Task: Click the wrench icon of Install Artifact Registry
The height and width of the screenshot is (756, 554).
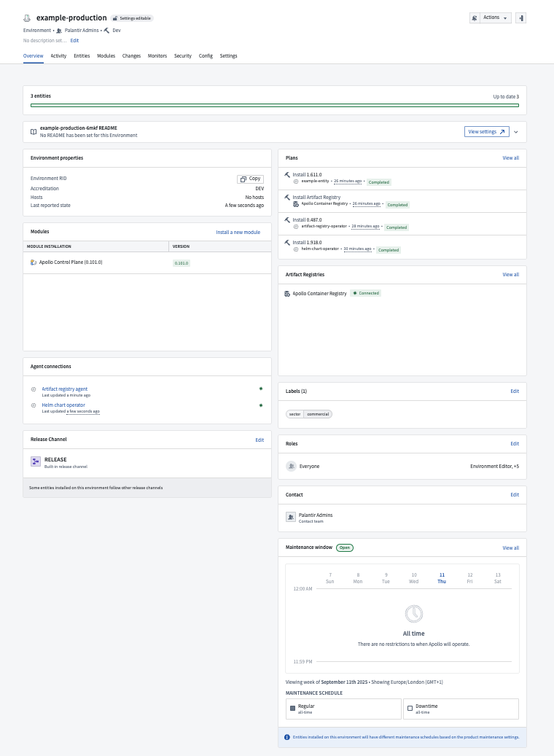Action: (287, 197)
